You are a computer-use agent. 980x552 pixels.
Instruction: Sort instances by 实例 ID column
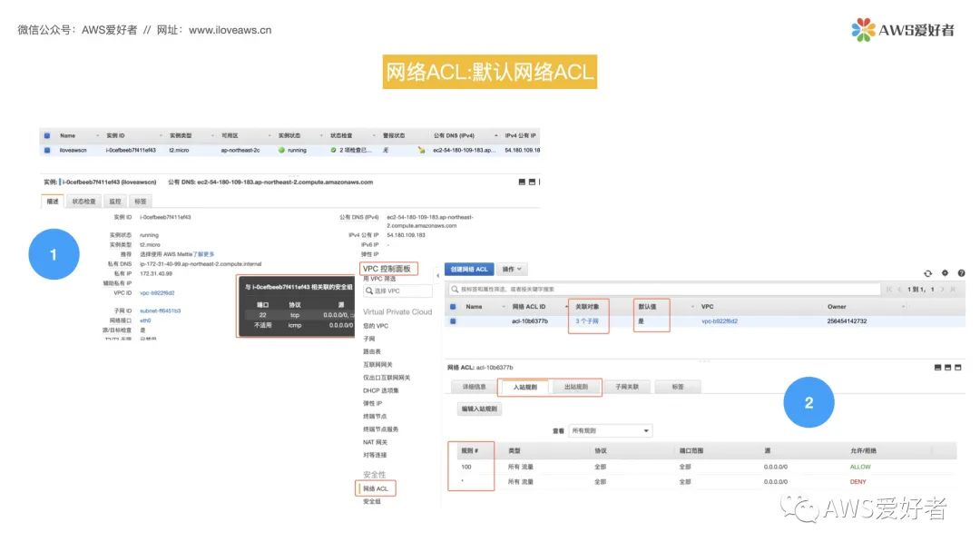point(115,135)
